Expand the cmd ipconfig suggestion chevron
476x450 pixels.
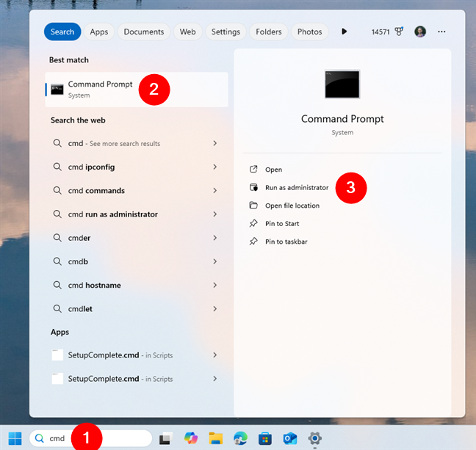(215, 167)
